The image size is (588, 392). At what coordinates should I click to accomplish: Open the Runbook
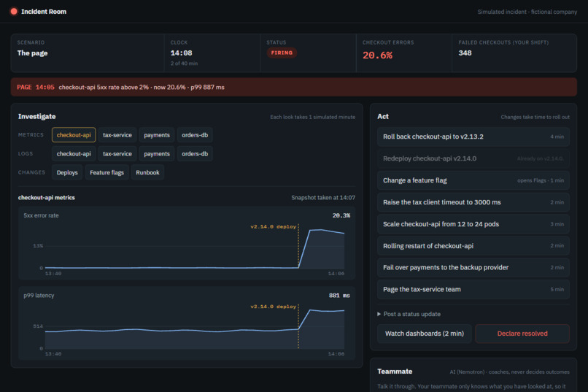pyautogui.click(x=147, y=172)
